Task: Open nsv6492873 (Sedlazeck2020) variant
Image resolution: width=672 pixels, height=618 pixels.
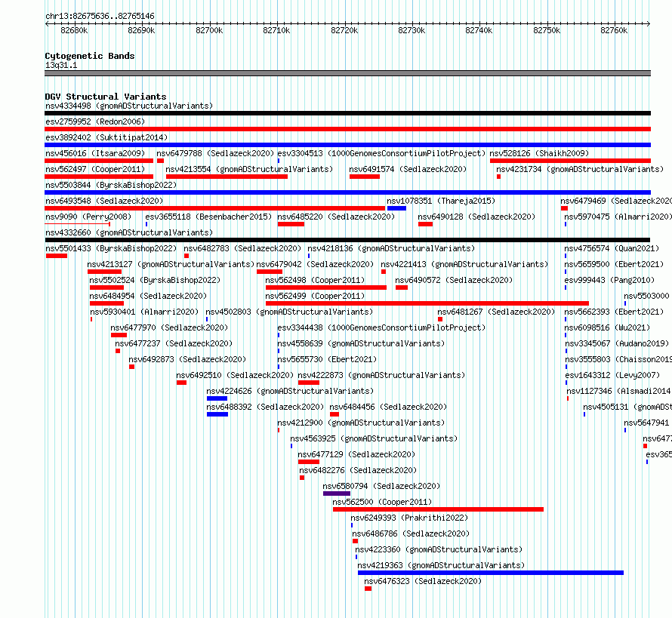Action: click(187, 359)
